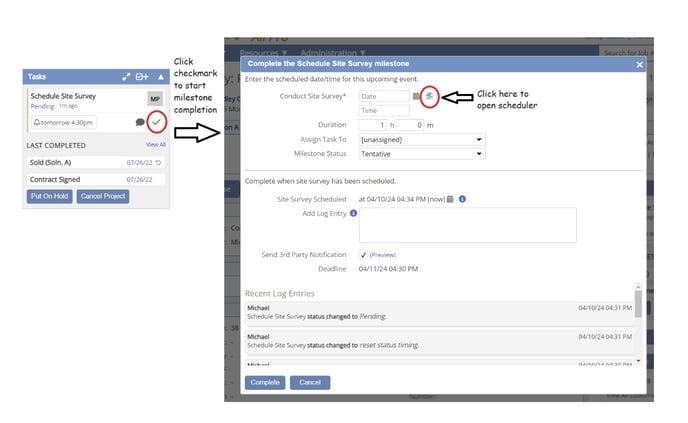The height and width of the screenshot is (423, 688).
Task: Undo the Sold (Soln. A) milestone
Action: click(x=159, y=162)
